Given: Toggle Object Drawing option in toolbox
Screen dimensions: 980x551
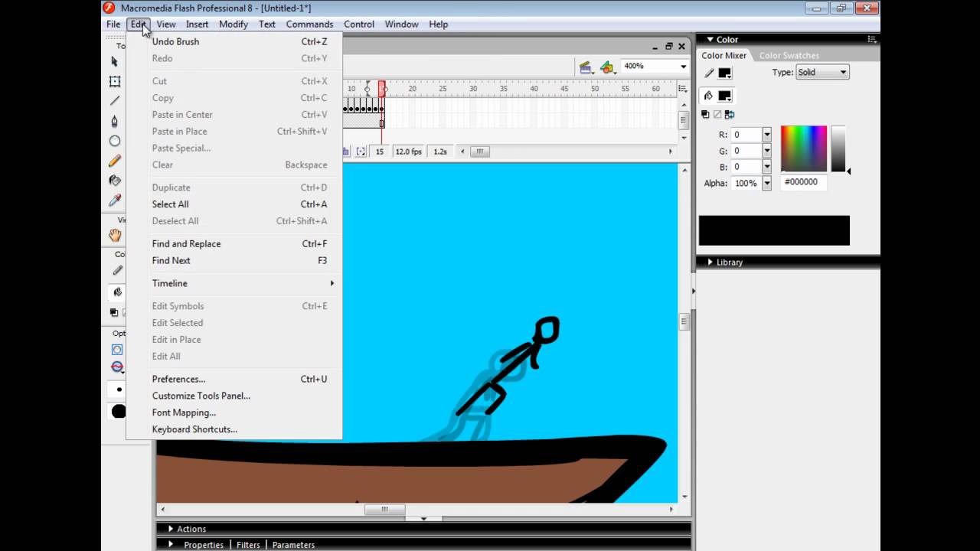Looking at the screenshot, I should pos(117,350).
